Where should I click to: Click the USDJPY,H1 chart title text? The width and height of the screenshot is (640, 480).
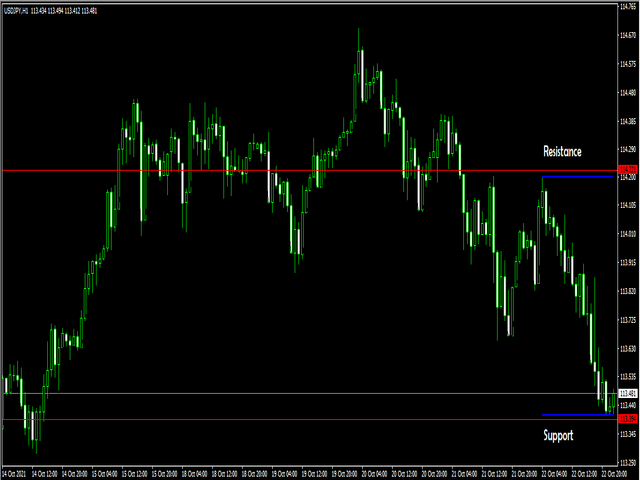(x=16, y=11)
